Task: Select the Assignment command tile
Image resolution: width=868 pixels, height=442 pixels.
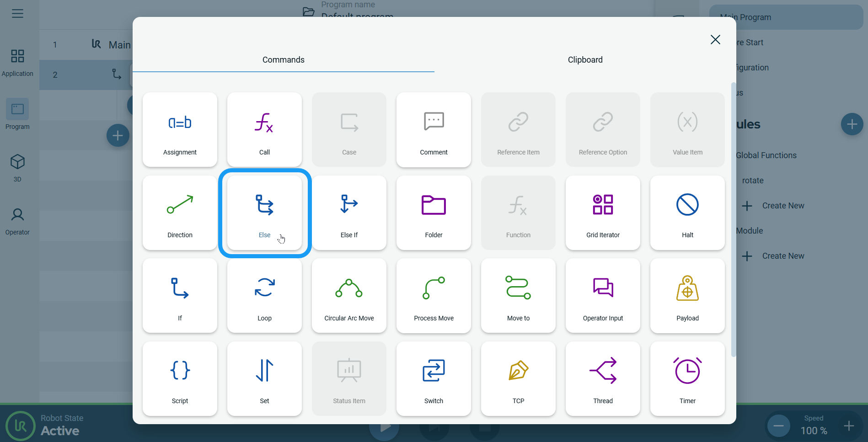Action: tap(180, 130)
